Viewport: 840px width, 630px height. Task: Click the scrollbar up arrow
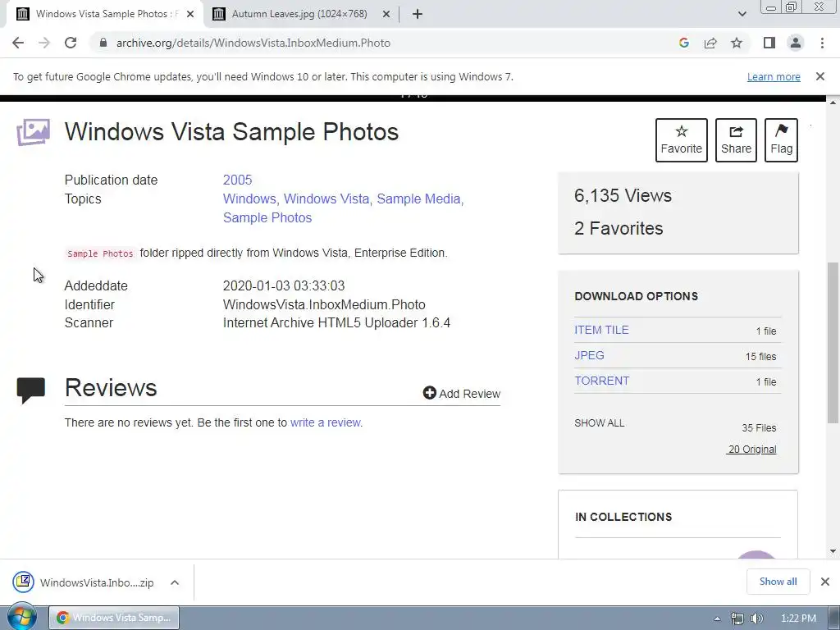point(833,102)
